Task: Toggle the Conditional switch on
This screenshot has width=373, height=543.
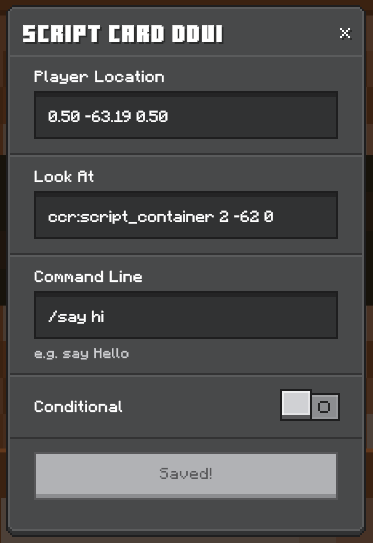Action: [310, 405]
